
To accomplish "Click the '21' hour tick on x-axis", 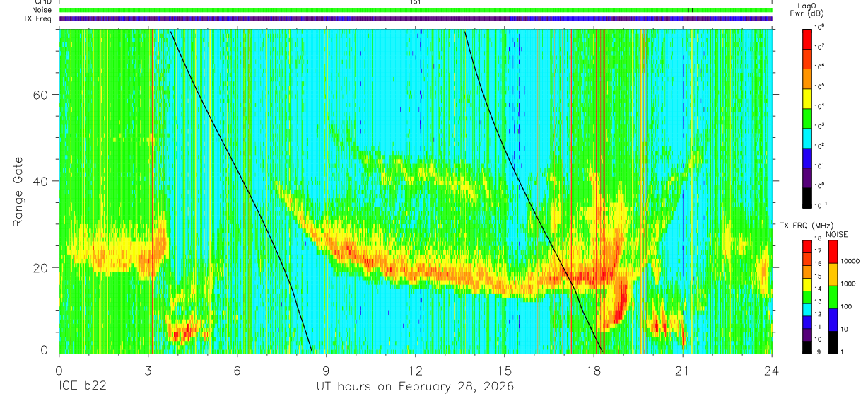I will point(683,370).
